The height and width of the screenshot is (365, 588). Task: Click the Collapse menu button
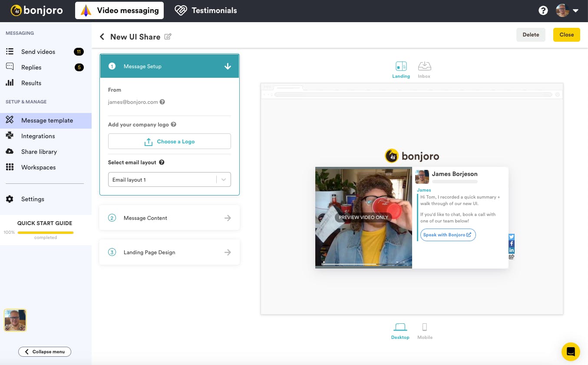click(x=45, y=352)
